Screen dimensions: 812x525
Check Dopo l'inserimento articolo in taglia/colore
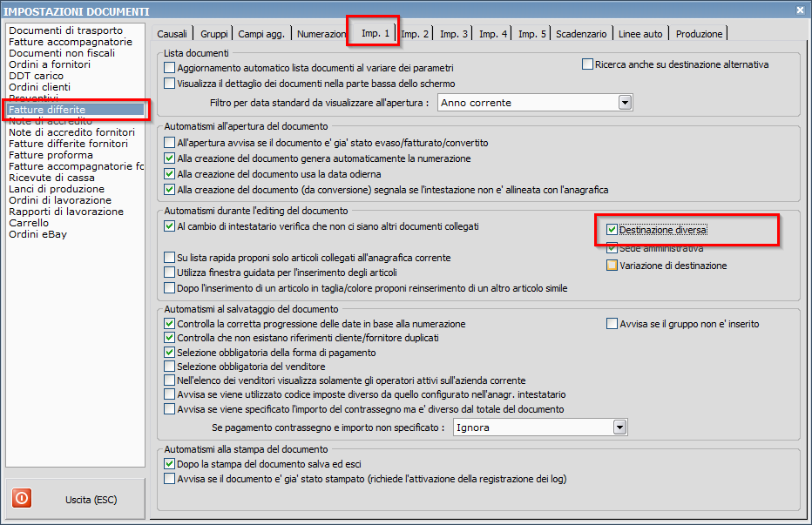click(x=169, y=287)
